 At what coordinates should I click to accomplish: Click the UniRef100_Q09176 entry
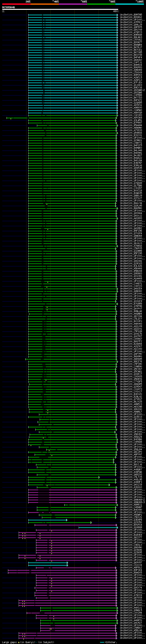point(131,334)
